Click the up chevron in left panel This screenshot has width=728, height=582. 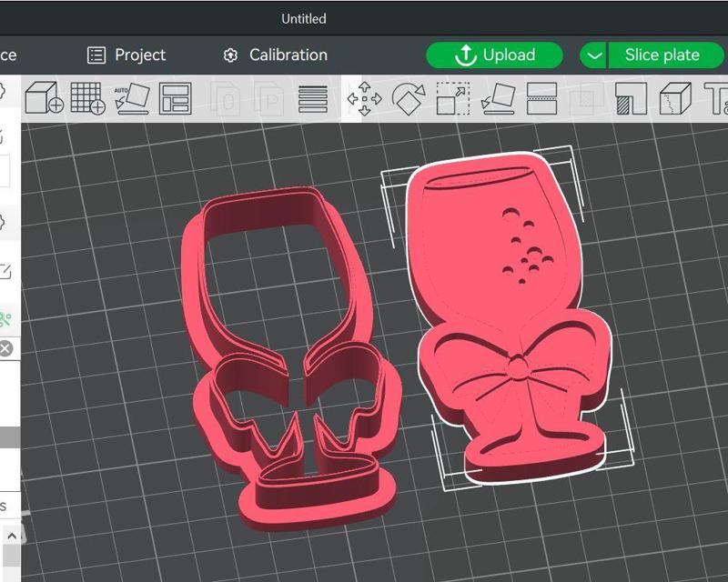pyautogui.click(x=12, y=537)
